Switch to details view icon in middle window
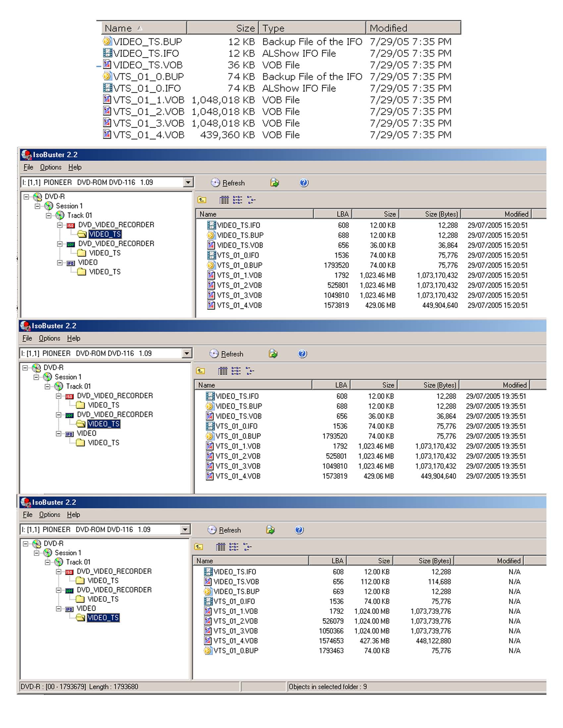The width and height of the screenshot is (563, 728). pyautogui.click(x=223, y=371)
